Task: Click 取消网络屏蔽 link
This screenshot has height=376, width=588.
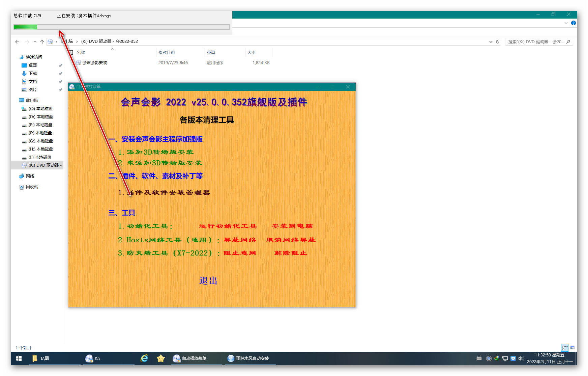Action: 291,240
